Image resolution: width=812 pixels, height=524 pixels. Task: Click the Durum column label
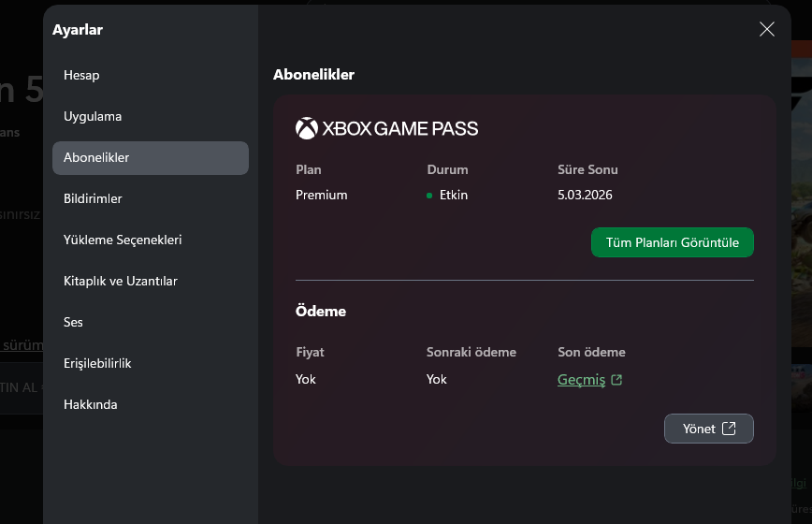(447, 170)
